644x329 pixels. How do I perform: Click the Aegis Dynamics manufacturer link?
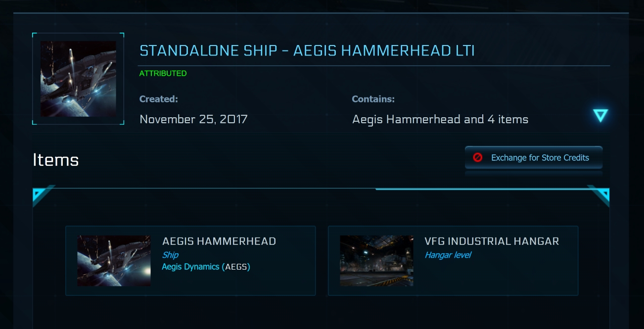(x=190, y=267)
